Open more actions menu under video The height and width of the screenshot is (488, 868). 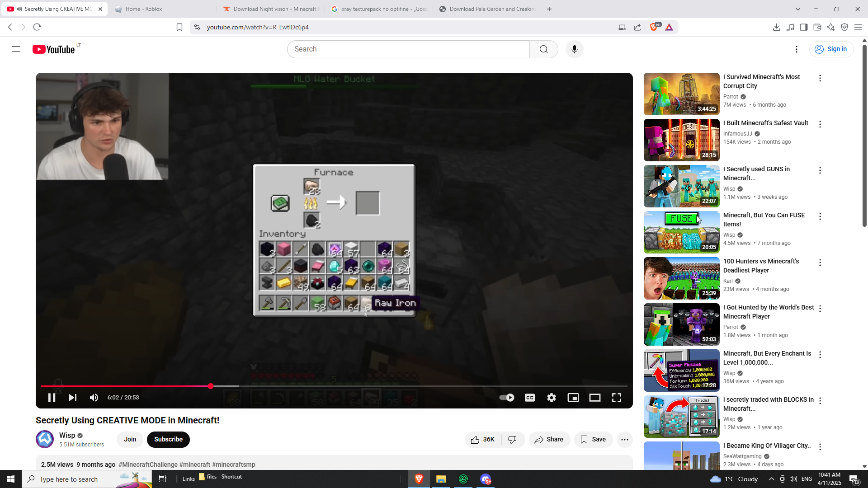point(624,440)
